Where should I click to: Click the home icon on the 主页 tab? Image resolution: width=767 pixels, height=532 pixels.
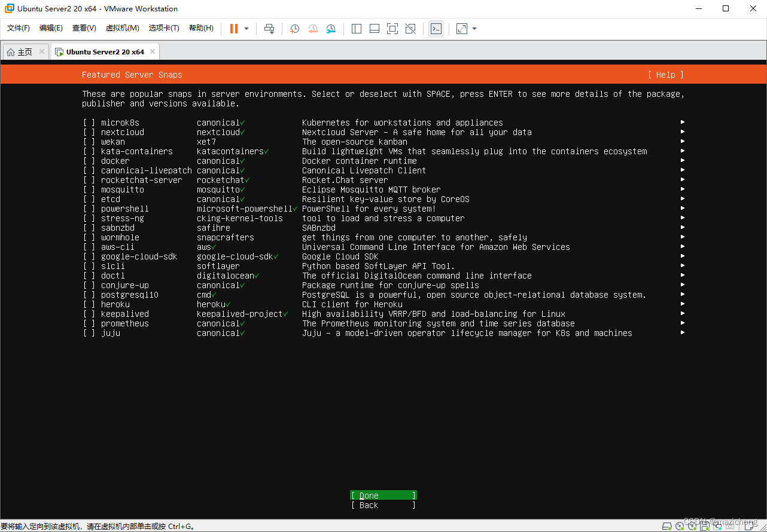click(x=11, y=52)
